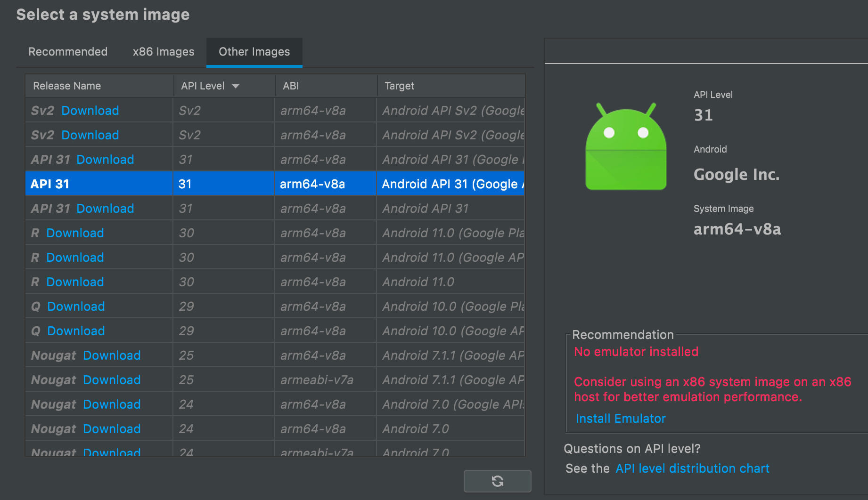Open the x86 Images tab
This screenshot has height=500, width=868.
[163, 52]
